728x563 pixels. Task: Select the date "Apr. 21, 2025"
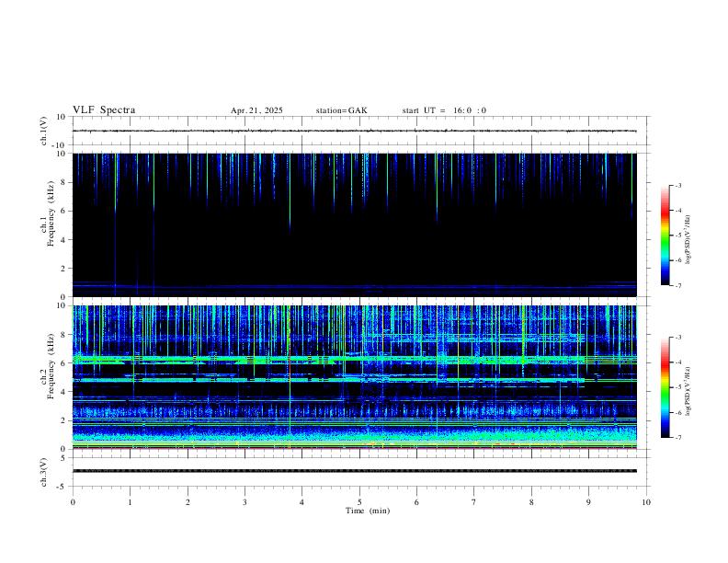point(256,110)
